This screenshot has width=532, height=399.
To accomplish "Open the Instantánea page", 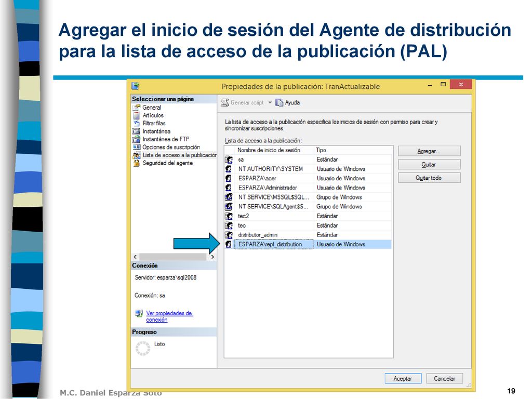I will click(x=156, y=131).
